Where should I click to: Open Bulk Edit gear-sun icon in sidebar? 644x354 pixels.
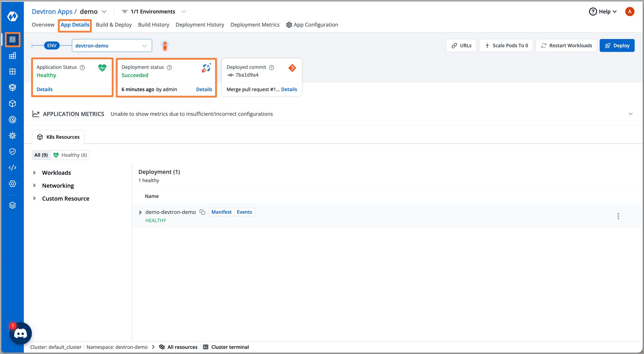coord(13,135)
